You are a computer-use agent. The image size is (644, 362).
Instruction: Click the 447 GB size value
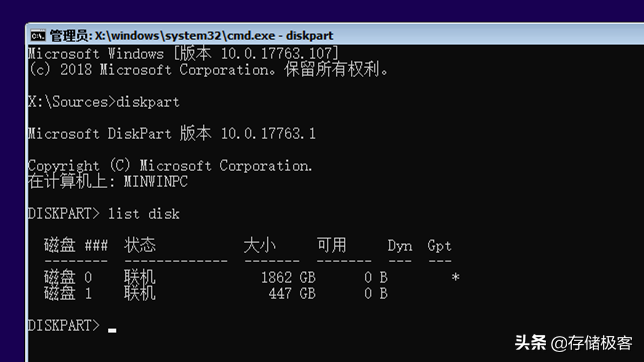[292, 293]
